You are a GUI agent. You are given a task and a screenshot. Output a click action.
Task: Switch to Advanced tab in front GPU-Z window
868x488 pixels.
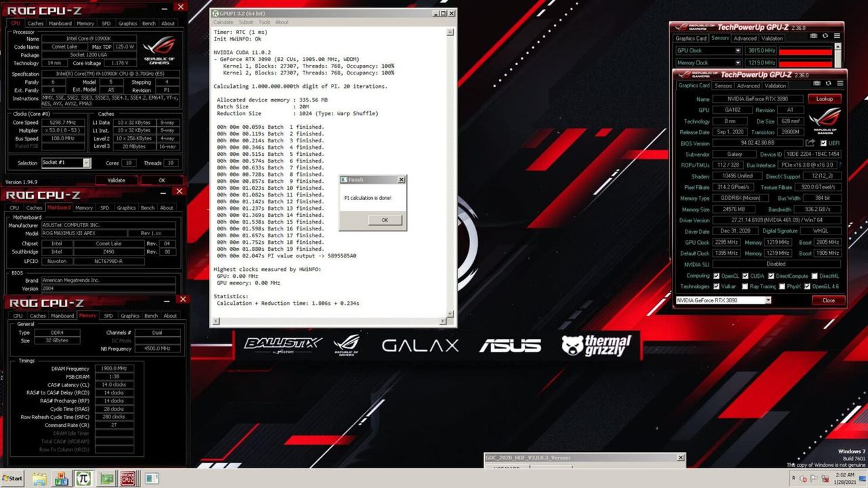pyautogui.click(x=748, y=86)
